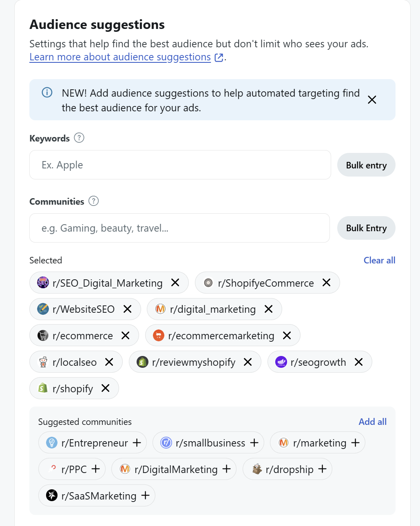Remove r/ShopifyeCommerce from selected communities
Screen dimensions: 420x526
[x=327, y=283]
